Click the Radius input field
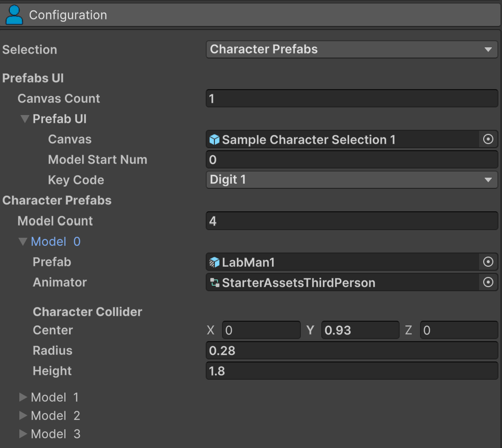502x448 pixels. click(351, 350)
